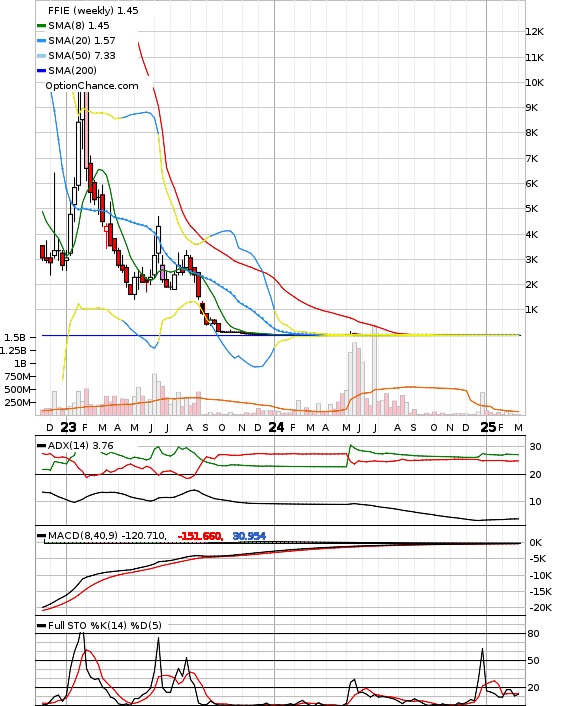Viewport: 566px width, 706px height.
Task: Click the blue SMA(20) legend swatch
Action: coord(41,41)
